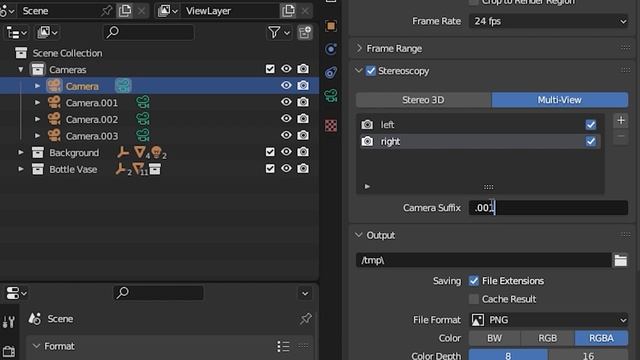The image size is (640, 360).
Task: Hide Background collection in viewport
Action: pos(286,152)
